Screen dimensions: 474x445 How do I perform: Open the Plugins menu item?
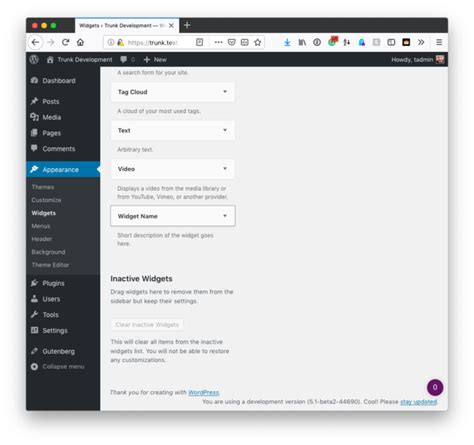[53, 283]
